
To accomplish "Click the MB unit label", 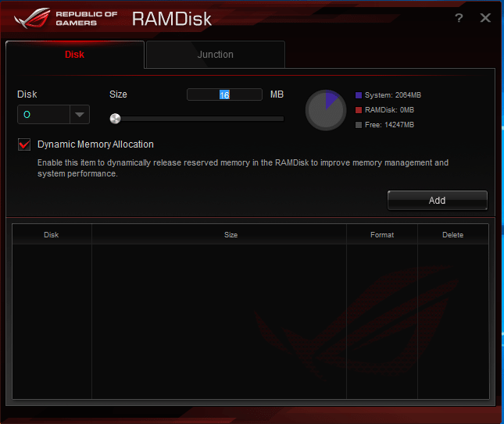I will pyautogui.click(x=277, y=94).
